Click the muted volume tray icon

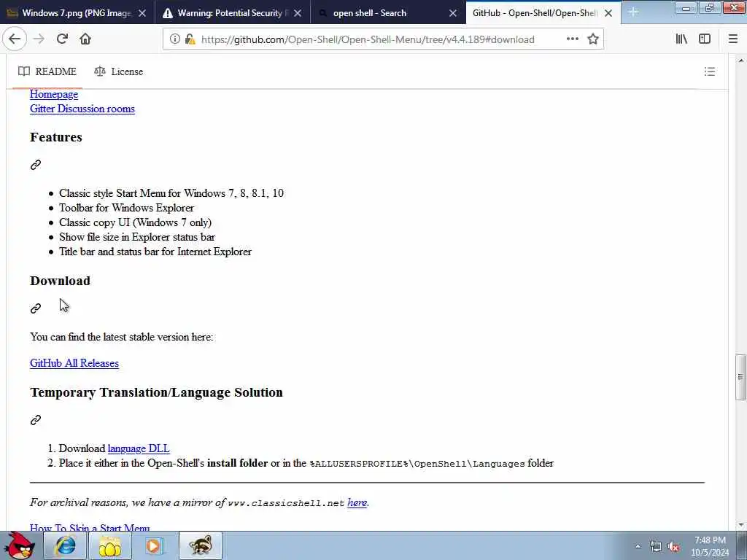673,547
